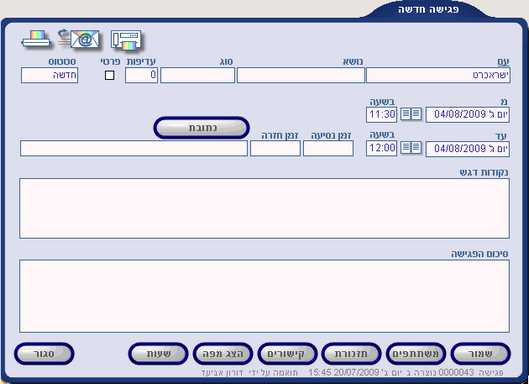This screenshot has height=384, width=529.
Task: Click the send email envelope icon
Action: pyautogui.click(x=79, y=39)
